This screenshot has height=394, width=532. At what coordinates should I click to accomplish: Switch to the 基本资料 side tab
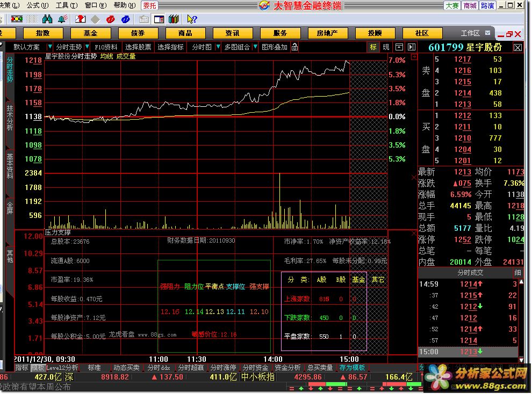tap(10, 166)
